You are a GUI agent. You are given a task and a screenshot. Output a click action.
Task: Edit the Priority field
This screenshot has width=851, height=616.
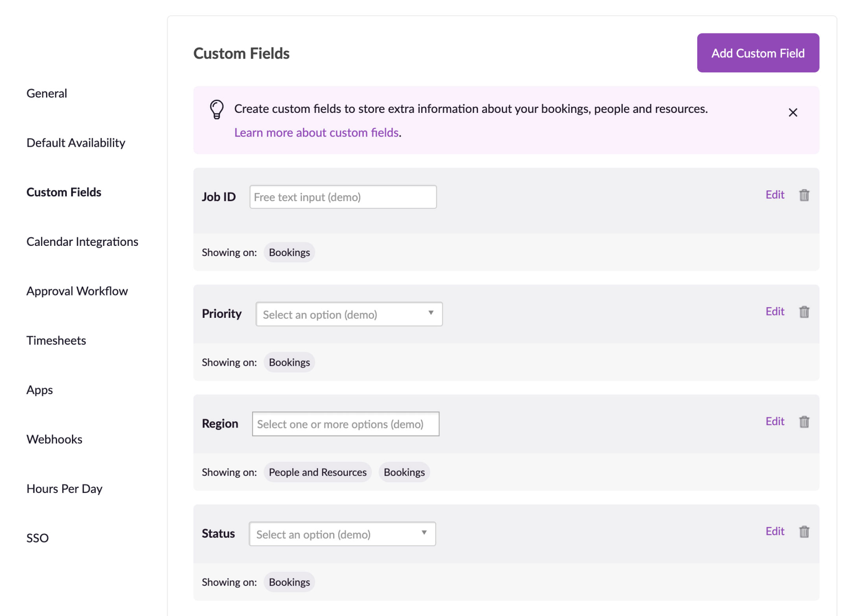(x=775, y=312)
